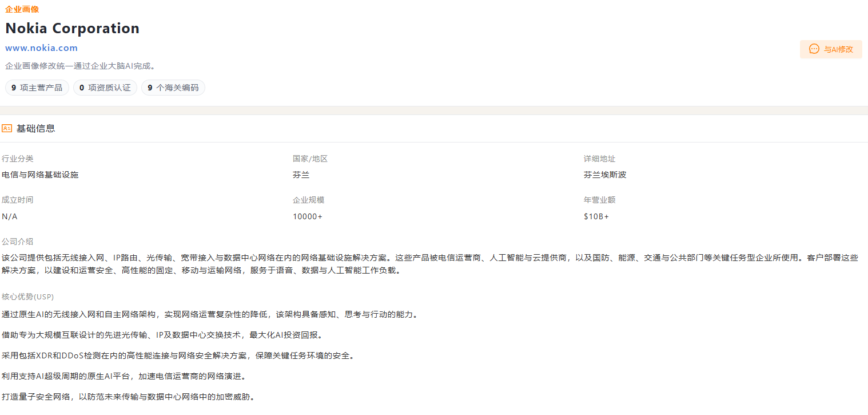The image size is (868, 415).
Task: Click the USP line starting 利用支持AI超级周期
Action: (x=124, y=376)
